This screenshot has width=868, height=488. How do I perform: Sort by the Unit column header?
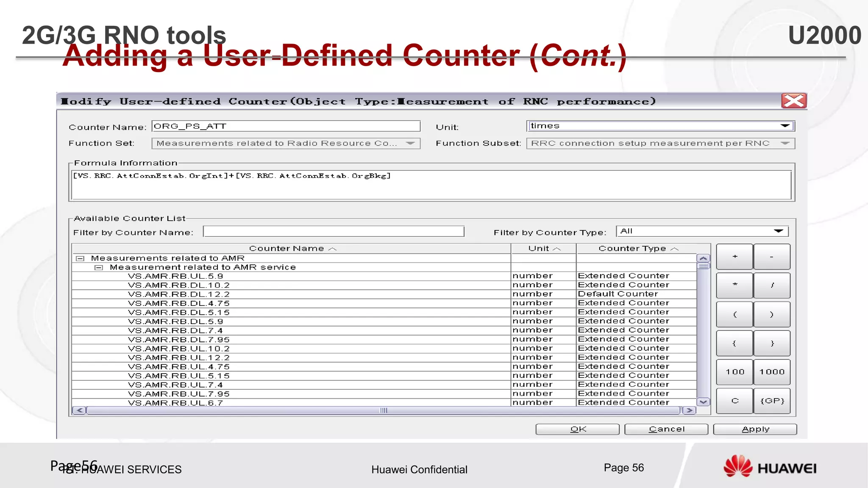[x=544, y=249]
